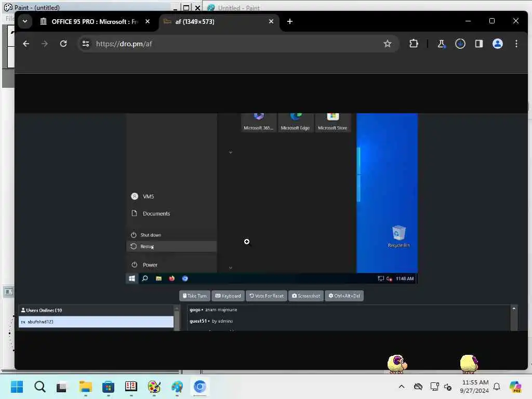Open host taskbar Search
532x399 pixels.
(39, 387)
